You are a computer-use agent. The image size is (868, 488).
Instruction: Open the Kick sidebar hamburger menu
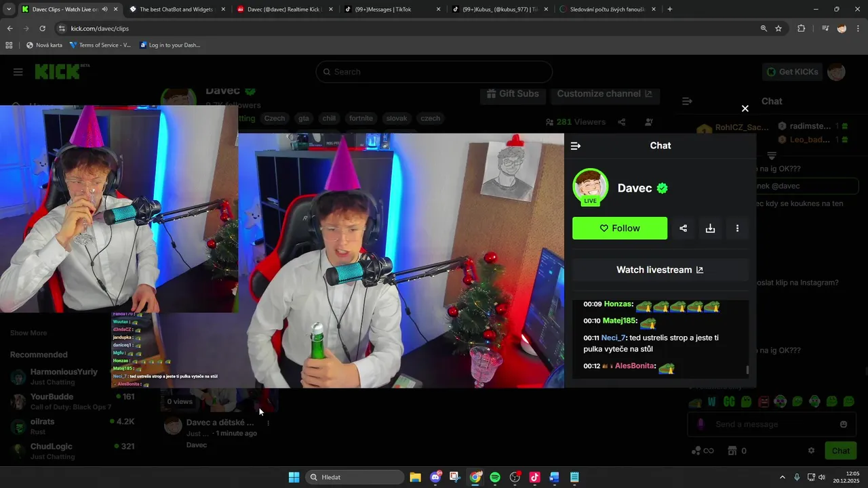point(18,72)
